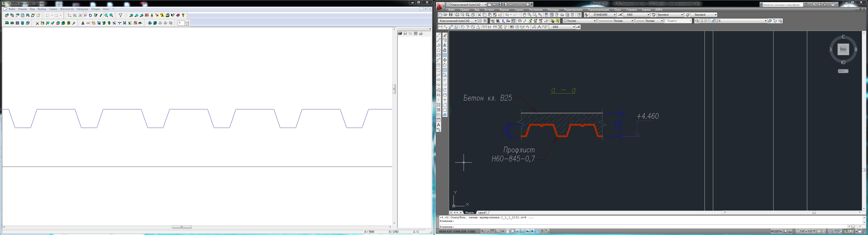Click the arrow-with-question context help icon in LIRA
Screen dimensions: 868x235
click(172, 15)
